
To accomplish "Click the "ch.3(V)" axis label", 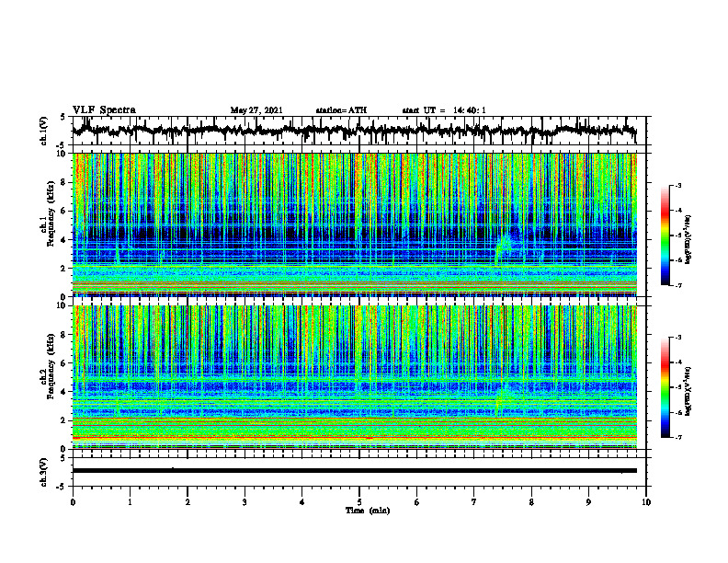I will 44,472.
